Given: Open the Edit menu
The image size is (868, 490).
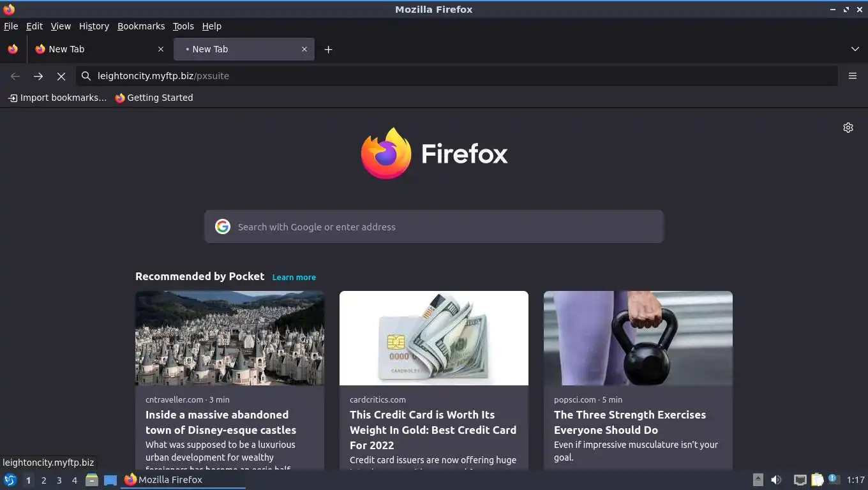Looking at the screenshot, I should pos(34,26).
